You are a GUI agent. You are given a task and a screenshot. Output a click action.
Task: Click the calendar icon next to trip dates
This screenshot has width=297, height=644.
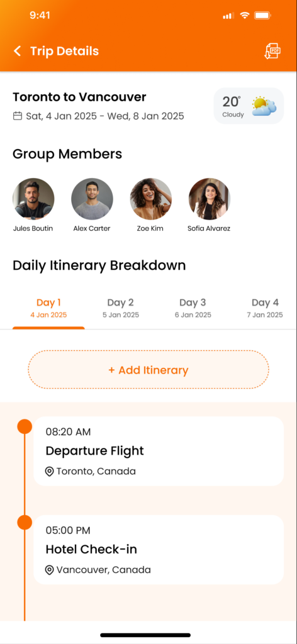point(18,116)
